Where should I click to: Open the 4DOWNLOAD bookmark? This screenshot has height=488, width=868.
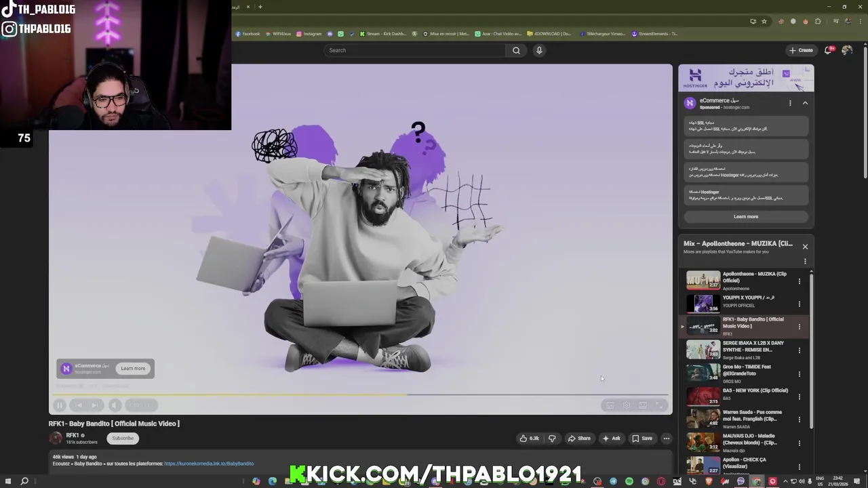click(x=549, y=34)
